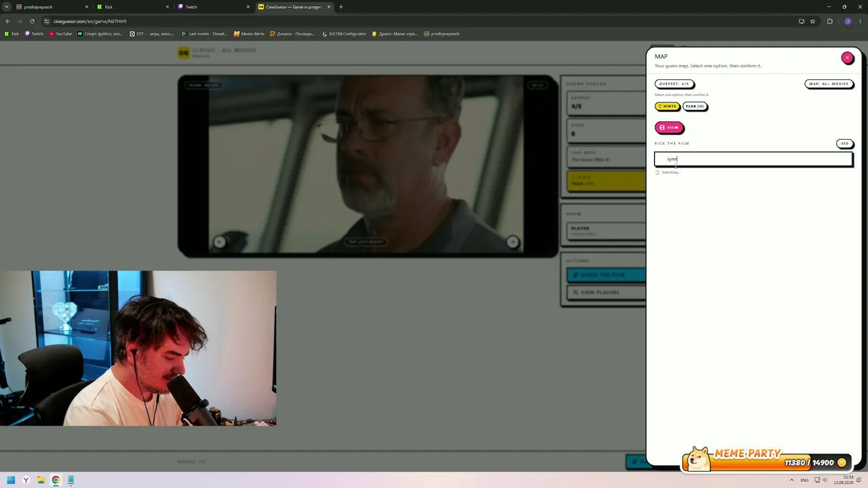This screenshot has width=868, height=488.
Task: Switch the ENG input language indicator
Action: (x=804, y=481)
